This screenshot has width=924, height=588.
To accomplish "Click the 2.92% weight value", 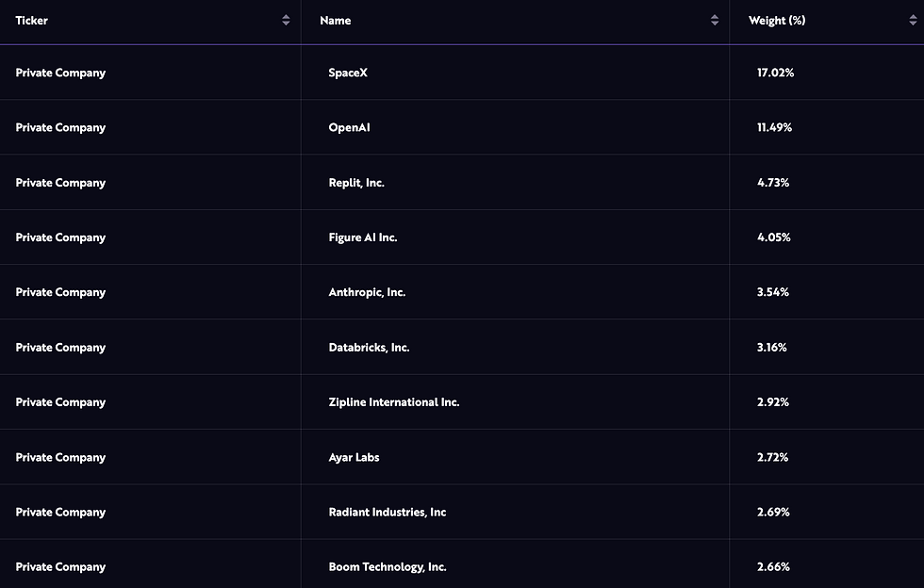I will 773,402.
